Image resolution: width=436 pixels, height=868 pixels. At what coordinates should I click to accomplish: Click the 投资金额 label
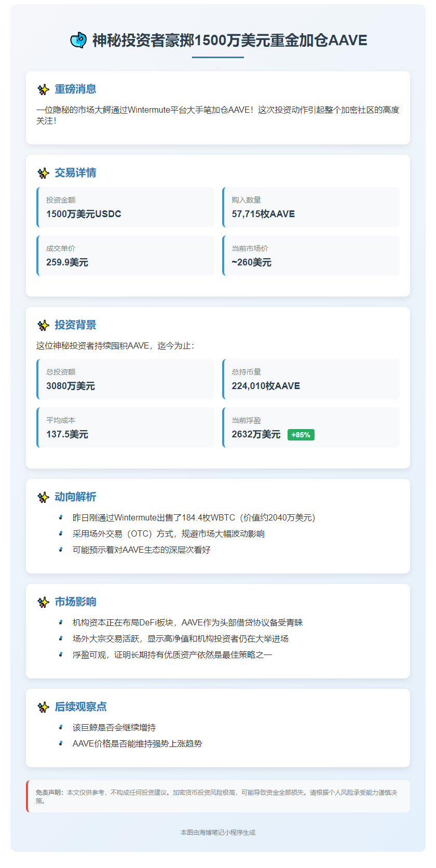pos(61,200)
